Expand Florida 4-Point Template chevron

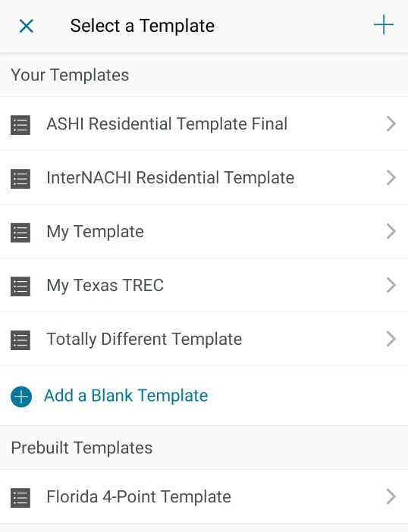tap(391, 496)
